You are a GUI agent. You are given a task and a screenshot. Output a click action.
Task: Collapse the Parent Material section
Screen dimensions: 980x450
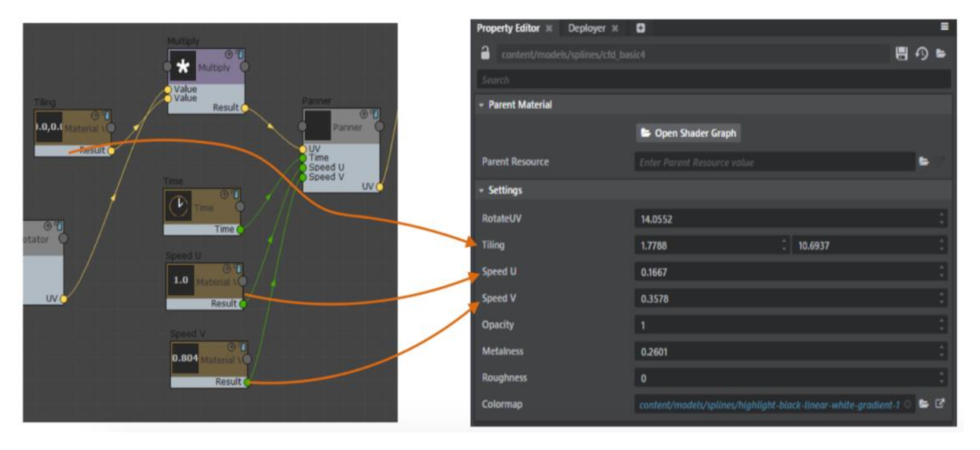tap(481, 105)
